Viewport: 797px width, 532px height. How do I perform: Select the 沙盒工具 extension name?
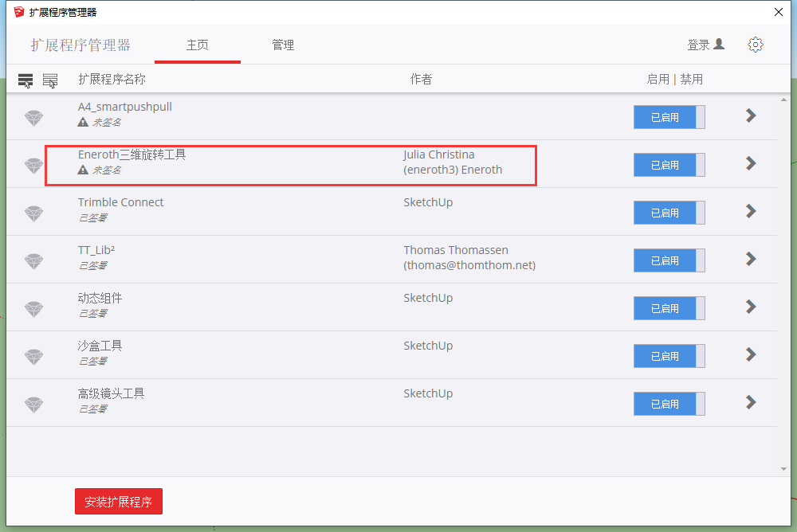coord(100,346)
